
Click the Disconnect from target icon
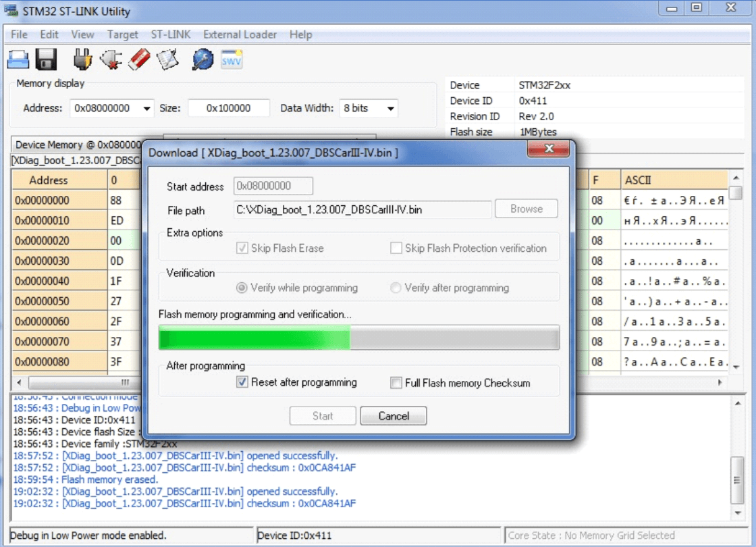(x=111, y=60)
